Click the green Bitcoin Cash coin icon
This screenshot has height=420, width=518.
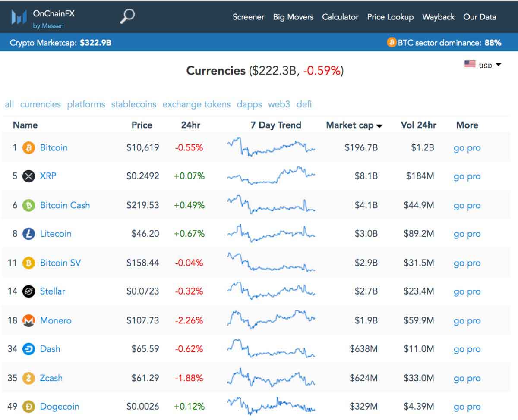pyautogui.click(x=28, y=205)
